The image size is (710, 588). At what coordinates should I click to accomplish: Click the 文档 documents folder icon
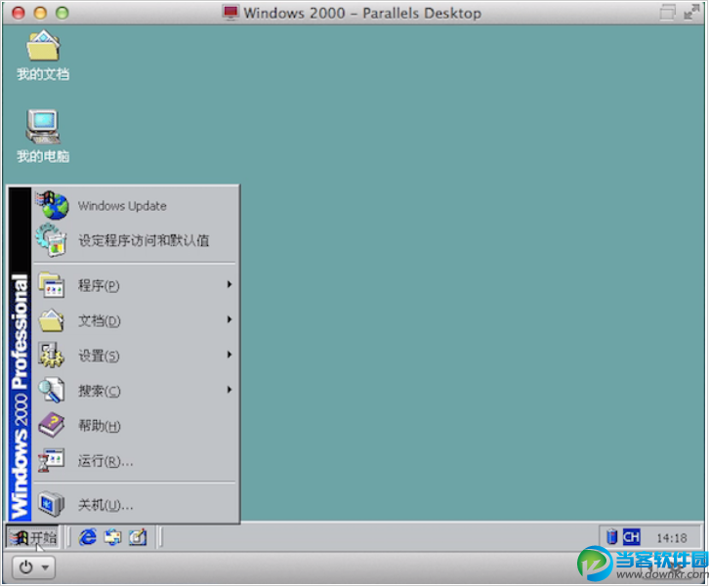(51, 320)
